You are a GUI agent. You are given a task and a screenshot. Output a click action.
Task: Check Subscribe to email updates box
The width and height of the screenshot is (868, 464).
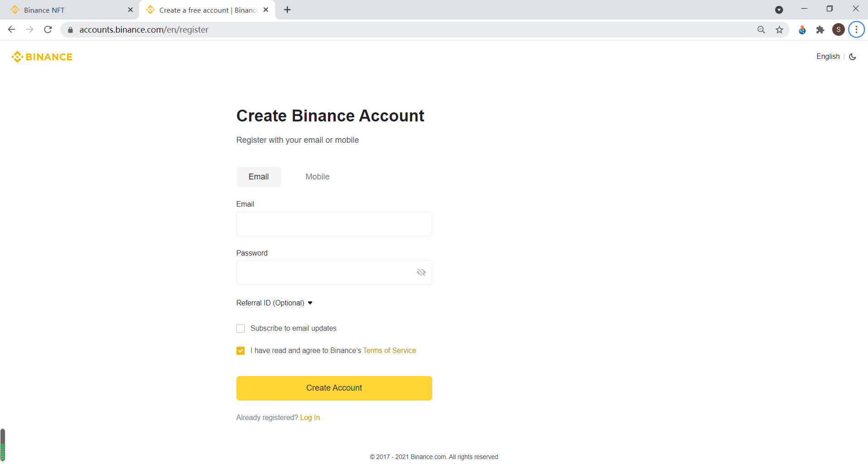(241, 329)
